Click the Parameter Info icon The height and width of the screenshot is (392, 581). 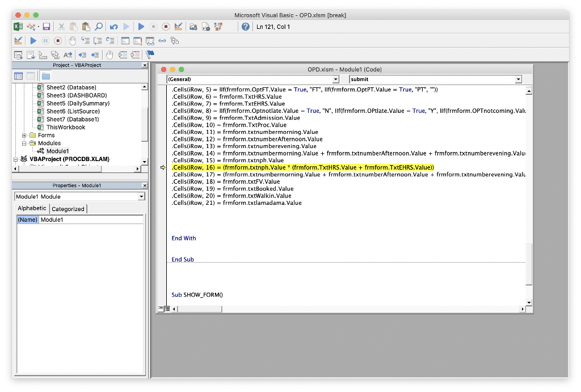[x=55, y=55]
